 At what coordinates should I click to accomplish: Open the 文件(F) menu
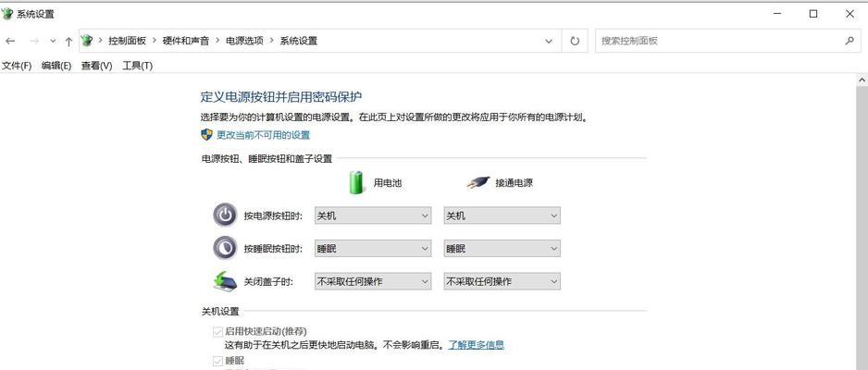tap(16, 66)
